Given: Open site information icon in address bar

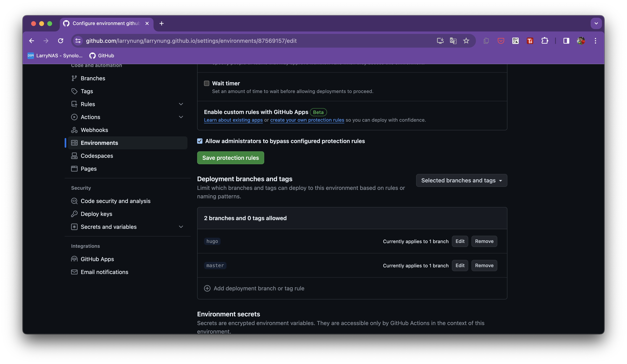Looking at the screenshot, I should [78, 41].
